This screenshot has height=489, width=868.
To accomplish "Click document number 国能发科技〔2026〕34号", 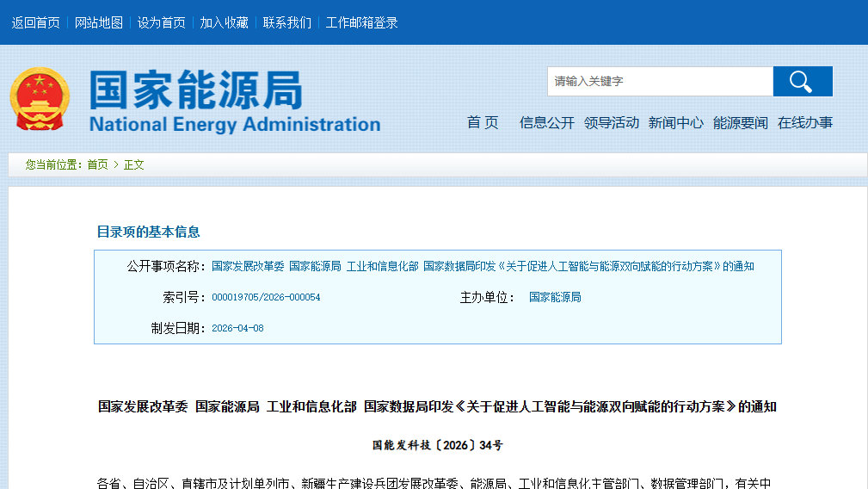I will pyautogui.click(x=437, y=445).
